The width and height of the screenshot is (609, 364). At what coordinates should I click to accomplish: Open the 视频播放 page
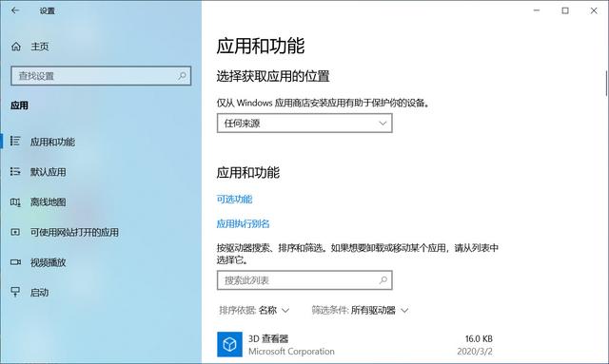(101, 262)
